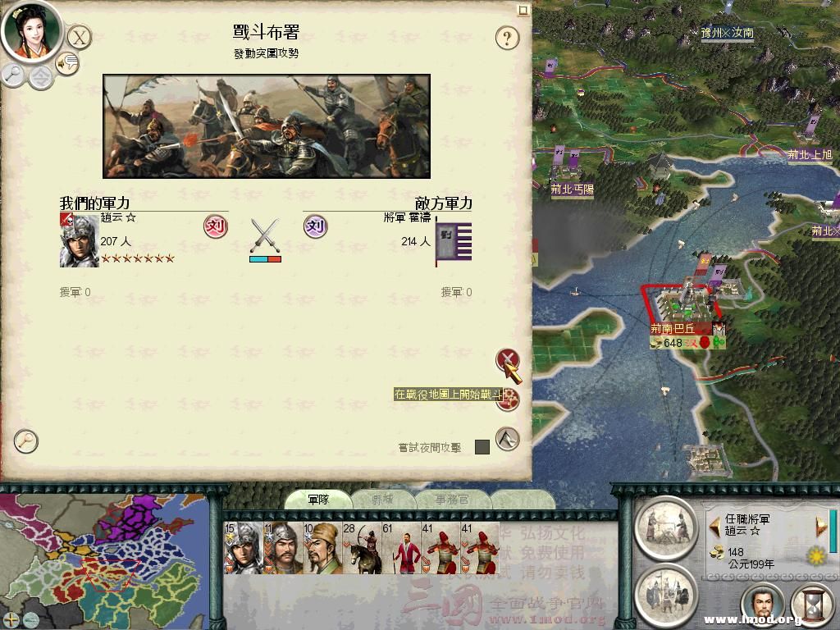
Task: Click the faction leader portrait button
Action: coord(762,605)
